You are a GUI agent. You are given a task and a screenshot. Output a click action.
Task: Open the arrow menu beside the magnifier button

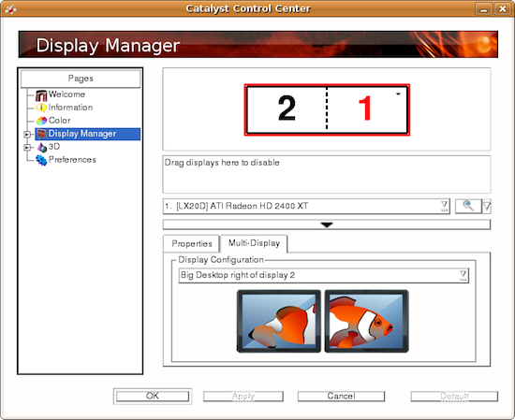pos(486,207)
